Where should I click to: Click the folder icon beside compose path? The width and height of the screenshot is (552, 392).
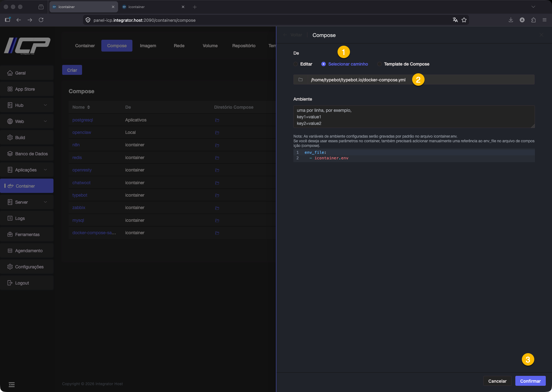300,80
